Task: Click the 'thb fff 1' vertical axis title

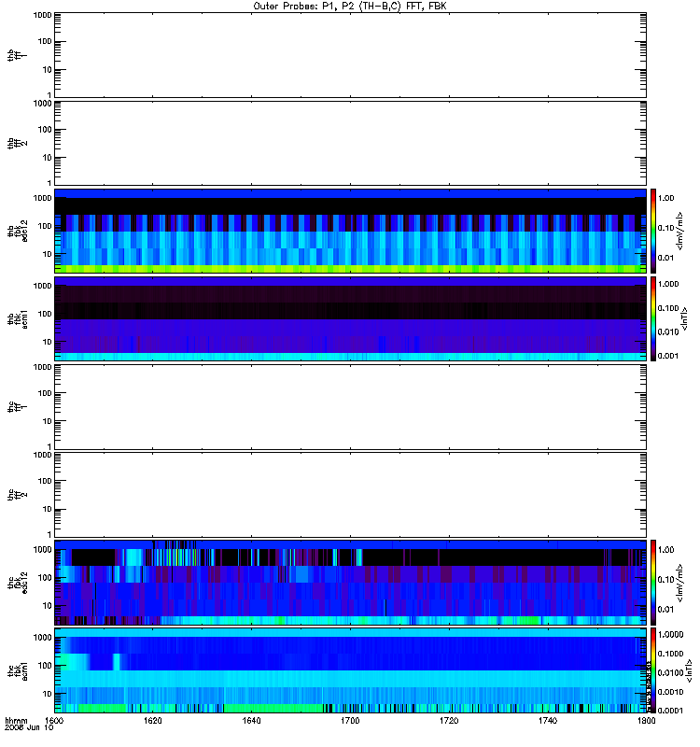Action: tap(18, 55)
